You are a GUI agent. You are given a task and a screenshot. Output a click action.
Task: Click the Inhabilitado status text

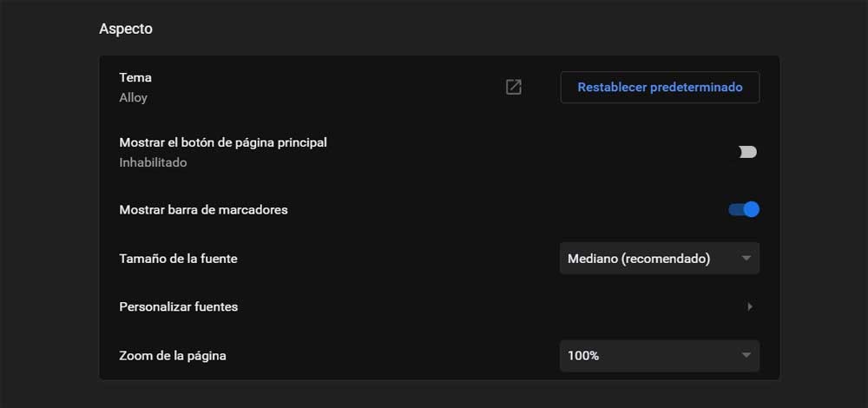click(x=153, y=162)
